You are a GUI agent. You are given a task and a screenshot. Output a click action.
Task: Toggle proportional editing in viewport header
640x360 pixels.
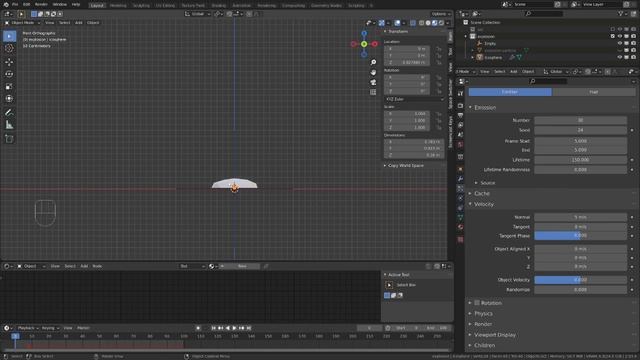click(x=249, y=14)
